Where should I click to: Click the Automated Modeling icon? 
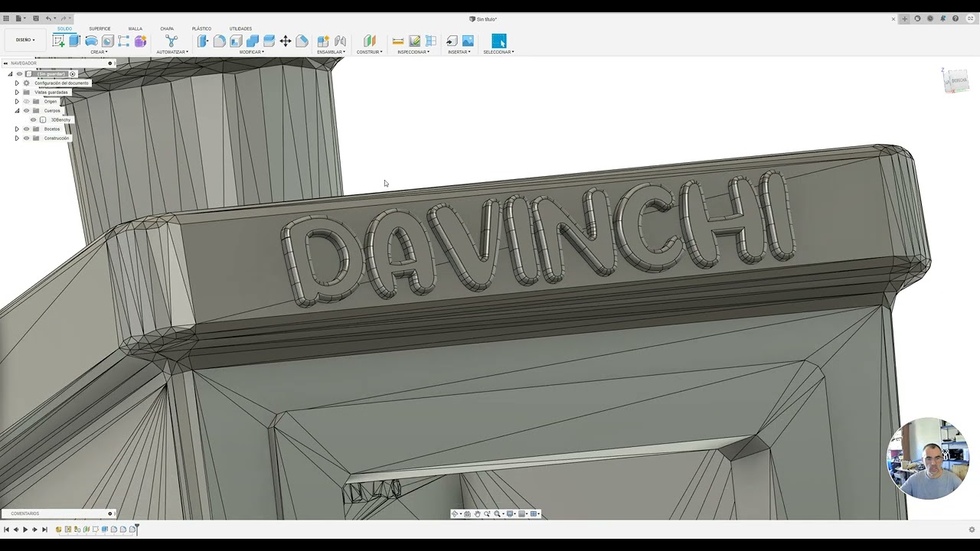tap(171, 41)
